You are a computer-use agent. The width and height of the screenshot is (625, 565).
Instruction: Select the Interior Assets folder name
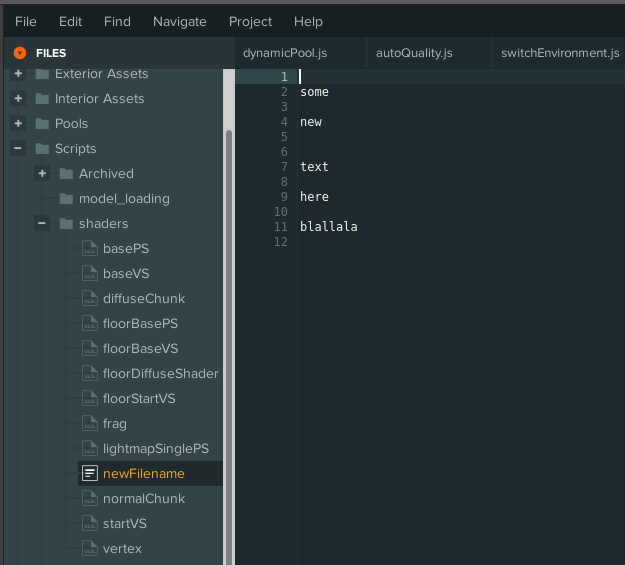coord(100,98)
